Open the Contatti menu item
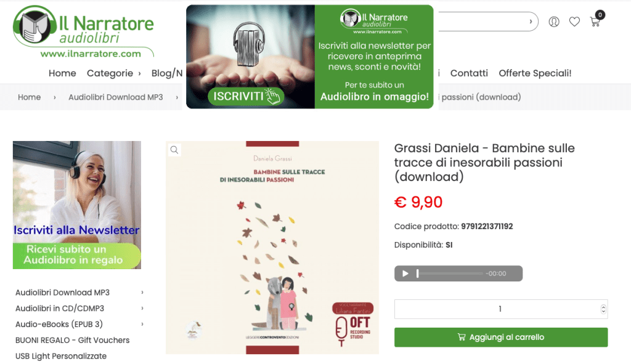631x364 pixels. (x=469, y=73)
